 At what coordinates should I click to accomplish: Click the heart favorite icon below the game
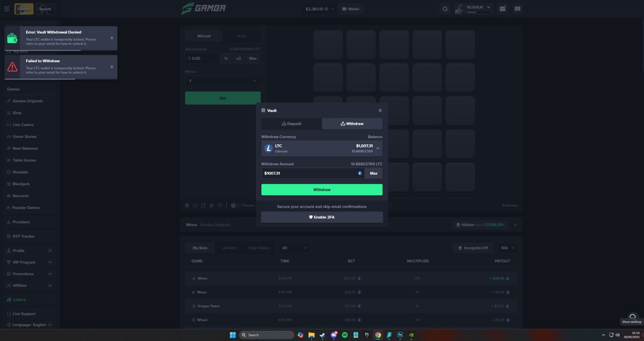coord(220,205)
